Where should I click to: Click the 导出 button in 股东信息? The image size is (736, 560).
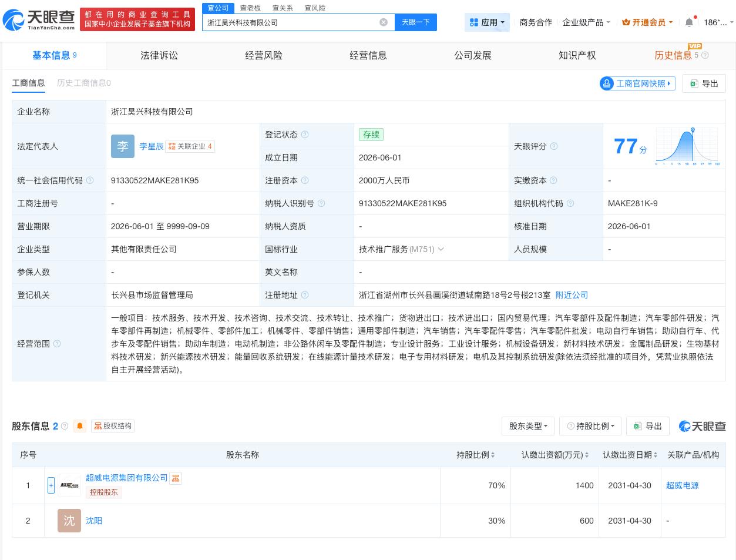point(648,426)
